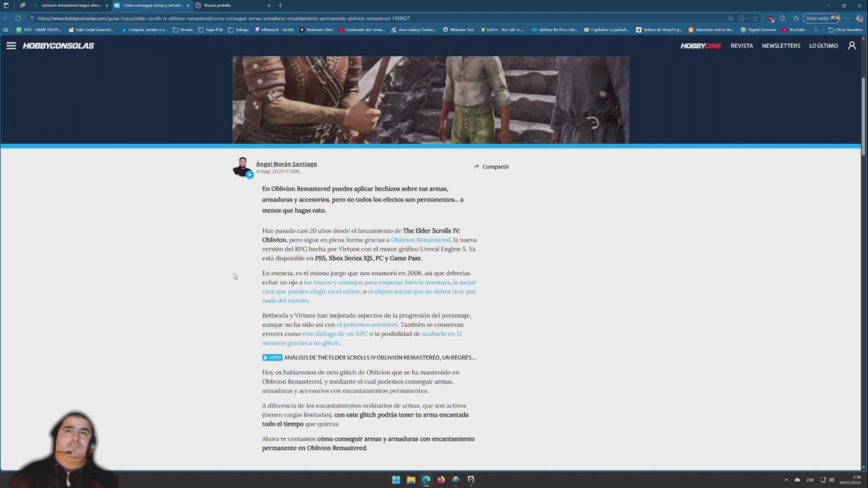Add this page to favorites star
The width and height of the screenshot is (868, 488).
coord(755,18)
